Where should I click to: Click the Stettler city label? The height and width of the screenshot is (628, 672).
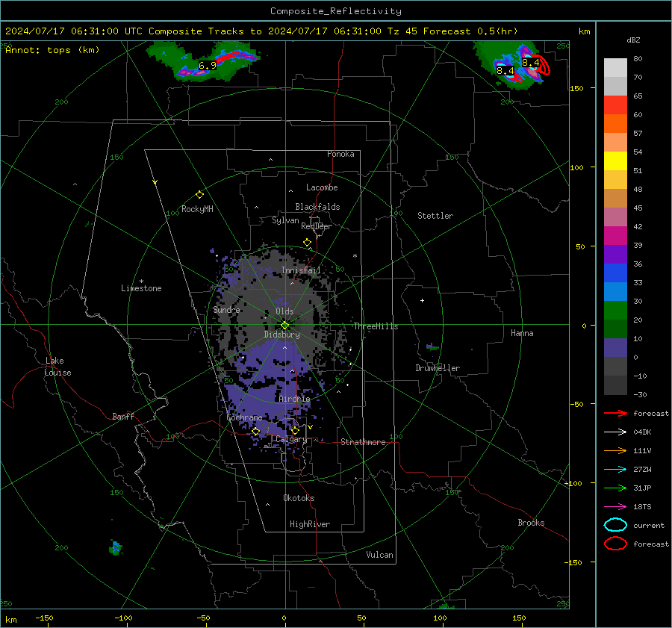point(435,216)
